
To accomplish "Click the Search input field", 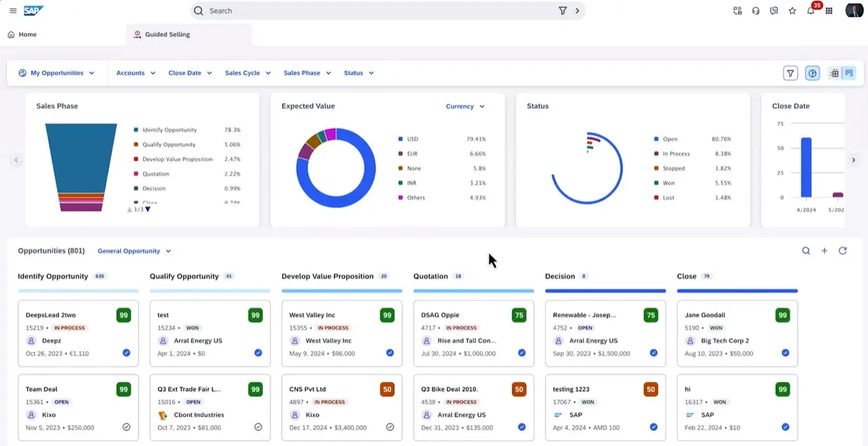I will [380, 11].
